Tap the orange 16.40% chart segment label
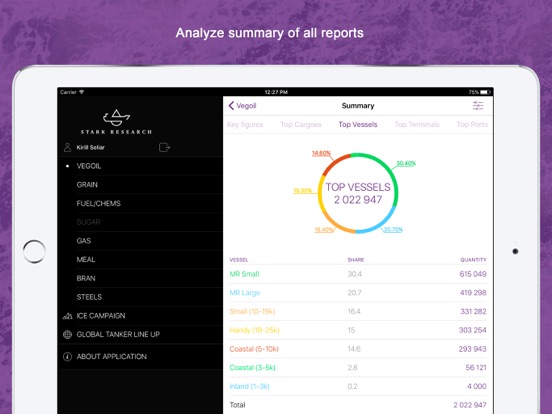This screenshot has height=414, width=552. coord(323,230)
